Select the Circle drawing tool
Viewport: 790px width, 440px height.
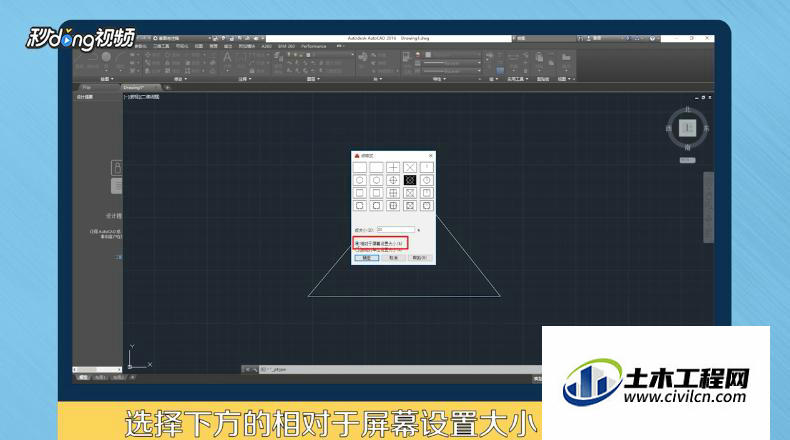[x=106, y=57]
